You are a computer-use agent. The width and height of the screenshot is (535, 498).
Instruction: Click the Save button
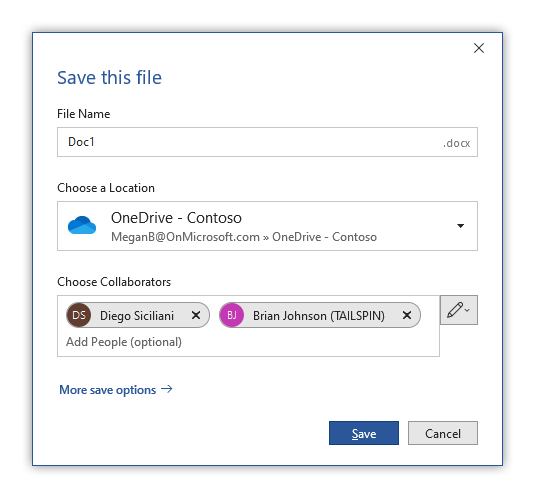coord(364,433)
